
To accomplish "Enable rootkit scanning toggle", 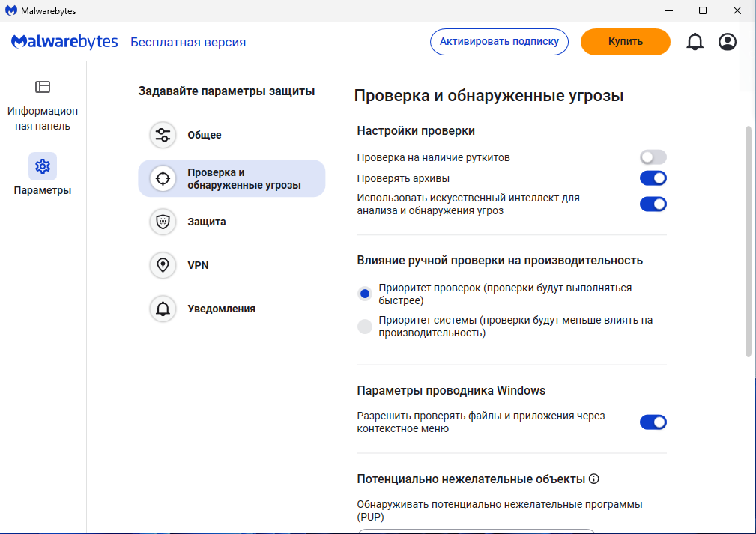I will coord(653,157).
